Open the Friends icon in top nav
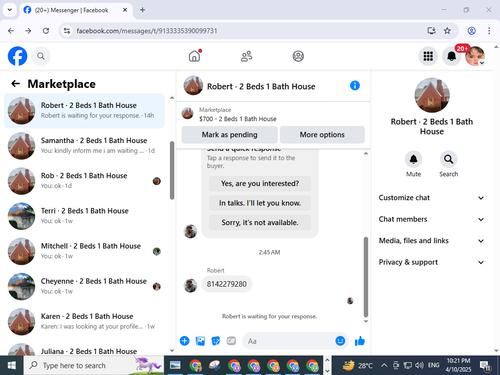500x375 pixels. point(246,56)
